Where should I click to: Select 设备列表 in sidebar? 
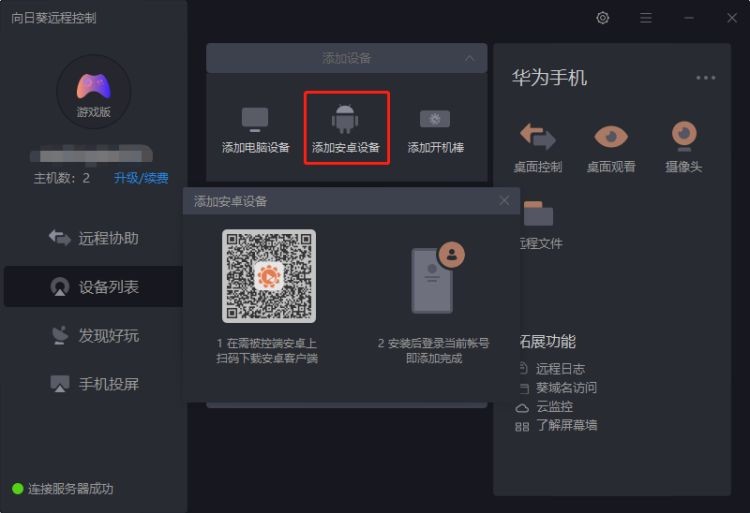click(95, 287)
